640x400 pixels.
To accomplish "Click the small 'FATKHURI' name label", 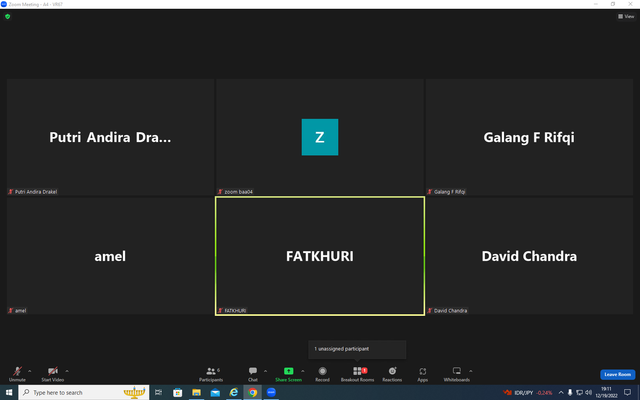I will click(x=235, y=311).
